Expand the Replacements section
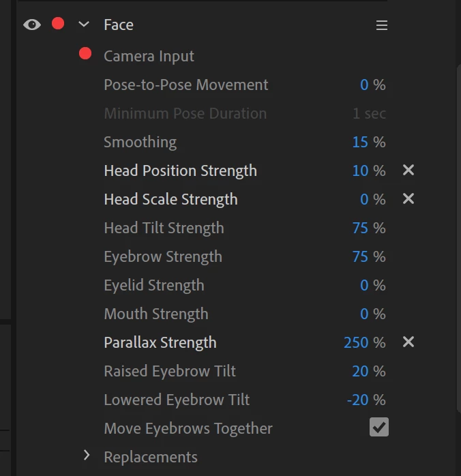The height and width of the screenshot is (476, 461). coord(87,455)
